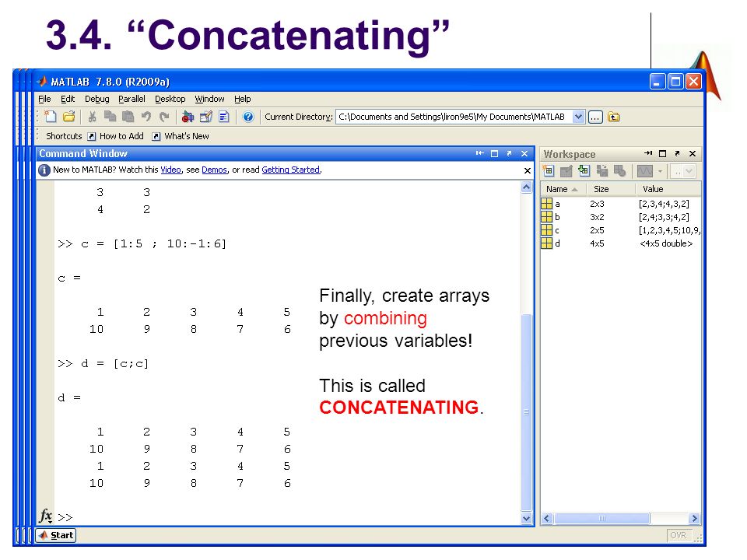Image resolution: width=747 pixels, height=560 pixels.
Task: Click the Workspace horizontal scrollbar left arrow
Action: point(547,518)
